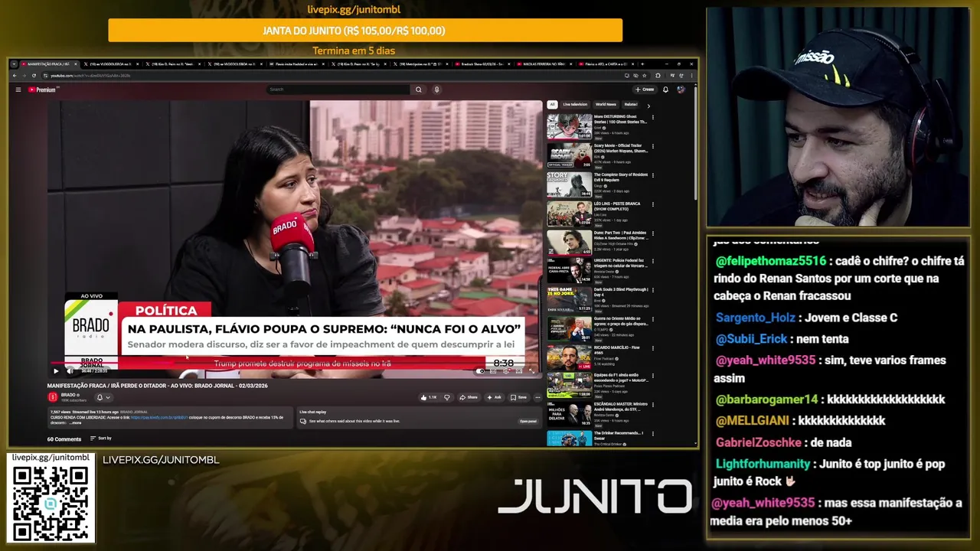
Task: Play the paused video
Action: [x=55, y=371]
